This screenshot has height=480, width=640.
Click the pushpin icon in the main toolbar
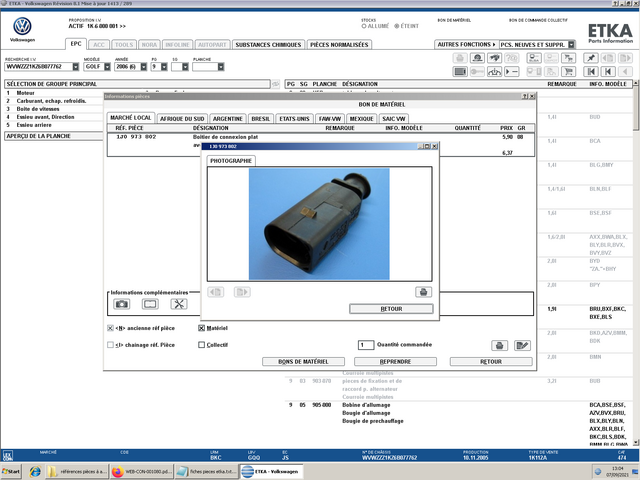click(591, 58)
